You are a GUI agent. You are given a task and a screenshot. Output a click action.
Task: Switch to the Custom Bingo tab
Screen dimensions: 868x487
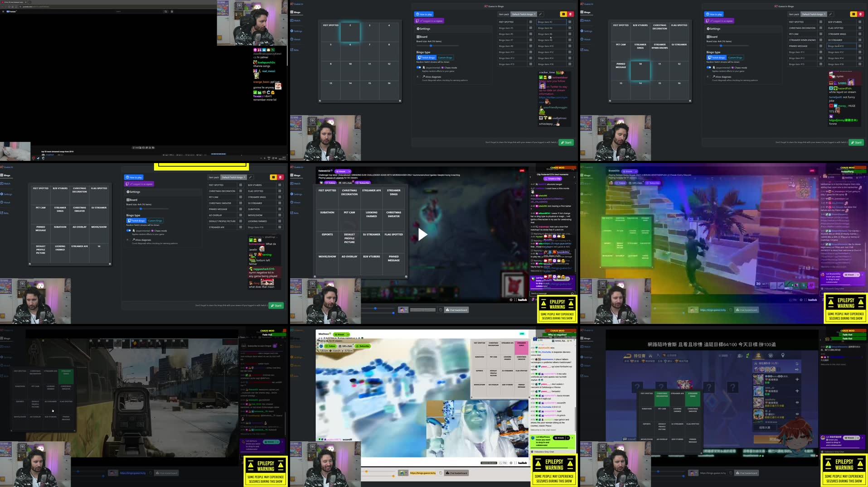(445, 58)
